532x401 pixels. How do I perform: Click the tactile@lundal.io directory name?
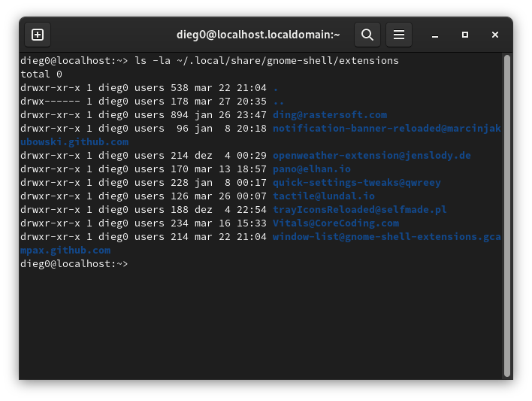323,196
